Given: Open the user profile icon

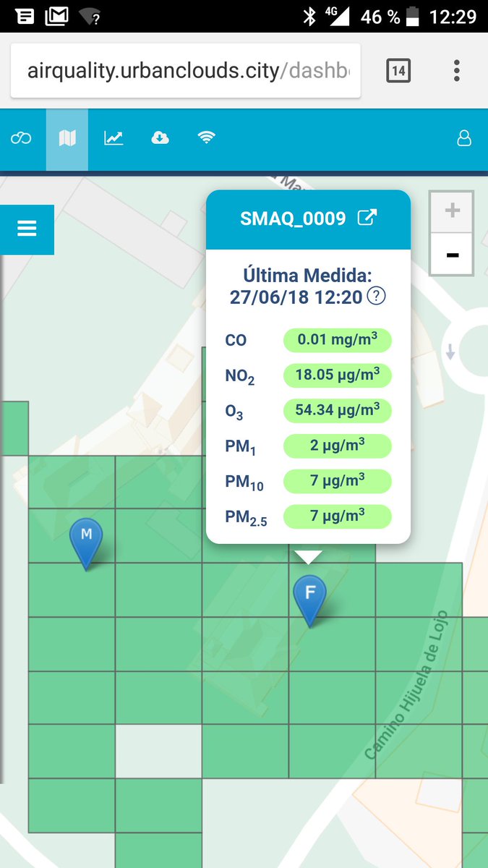Looking at the screenshot, I should coord(464,138).
